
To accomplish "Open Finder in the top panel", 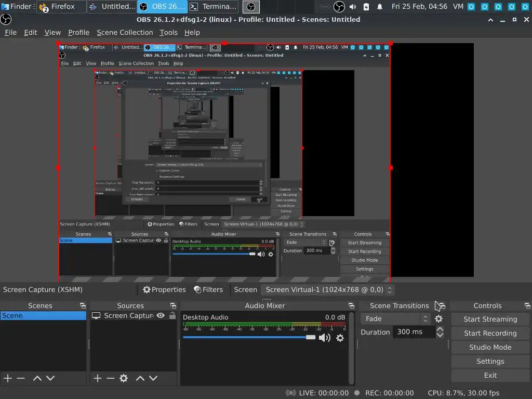I will click(18, 6).
